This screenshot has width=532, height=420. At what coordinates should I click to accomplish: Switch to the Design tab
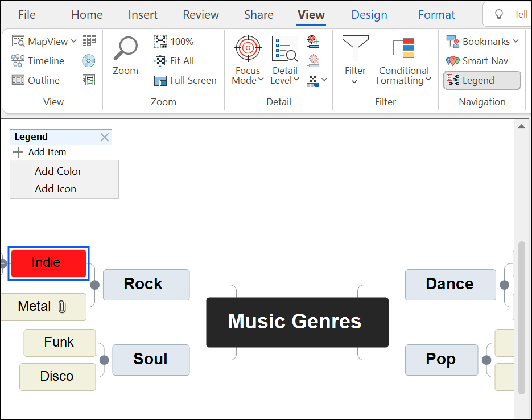(369, 14)
